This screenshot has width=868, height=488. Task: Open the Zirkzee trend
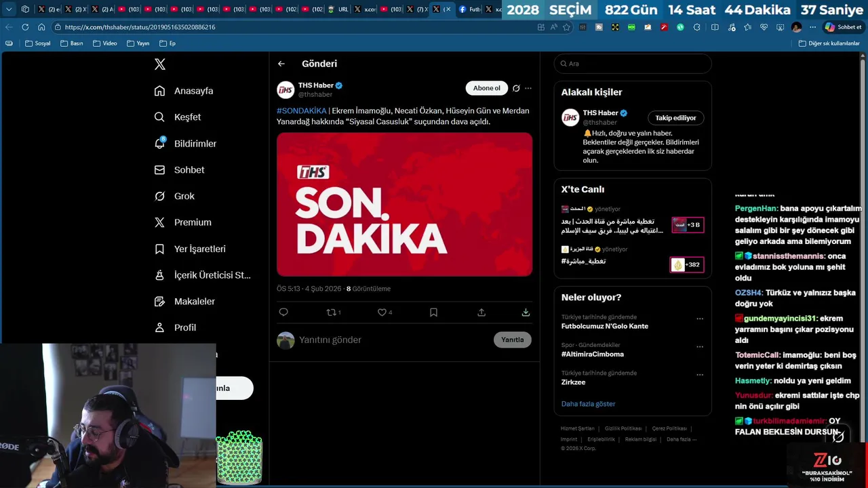[x=573, y=382]
